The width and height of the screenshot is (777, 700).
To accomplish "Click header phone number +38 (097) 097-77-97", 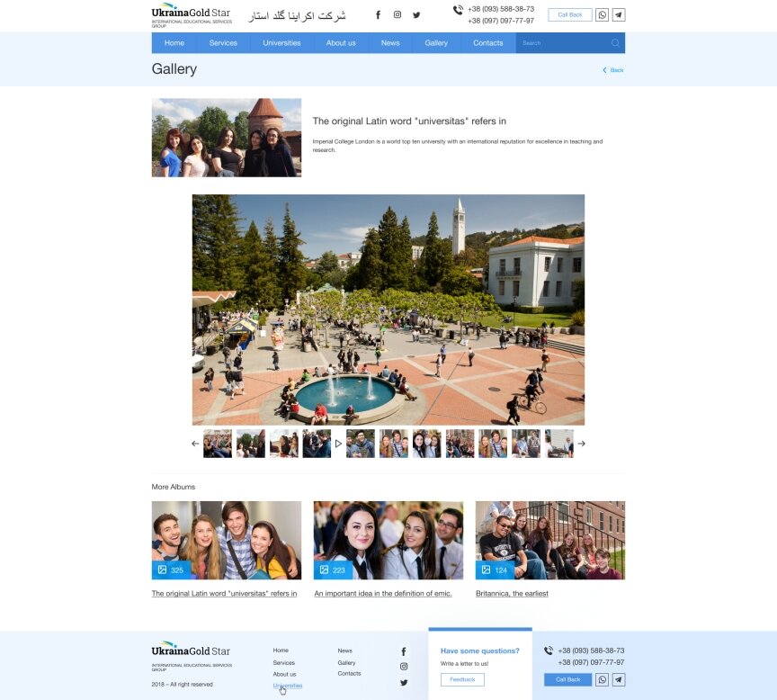I will tap(501, 21).
